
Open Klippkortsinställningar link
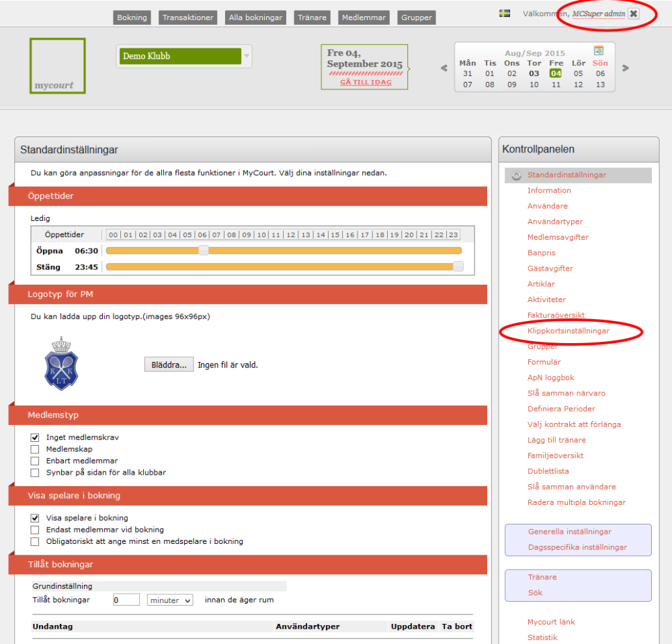pyautogui.click(x=569, y=331)
